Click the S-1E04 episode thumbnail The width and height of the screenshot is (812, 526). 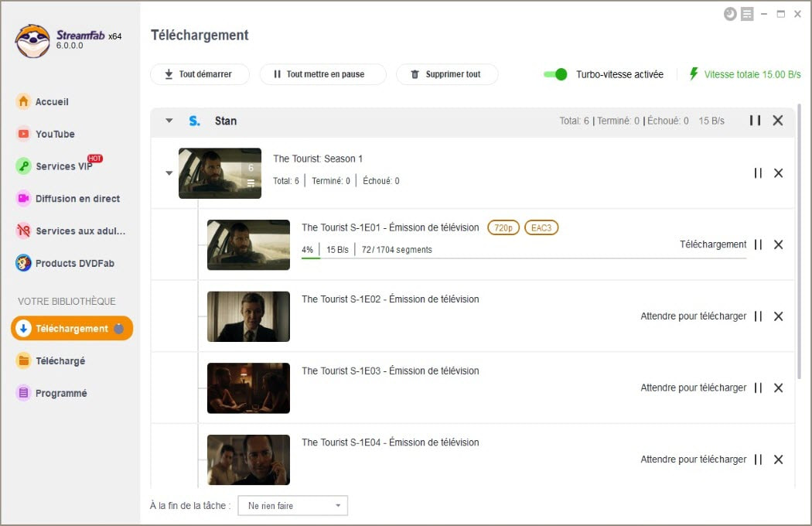(248, 459)
